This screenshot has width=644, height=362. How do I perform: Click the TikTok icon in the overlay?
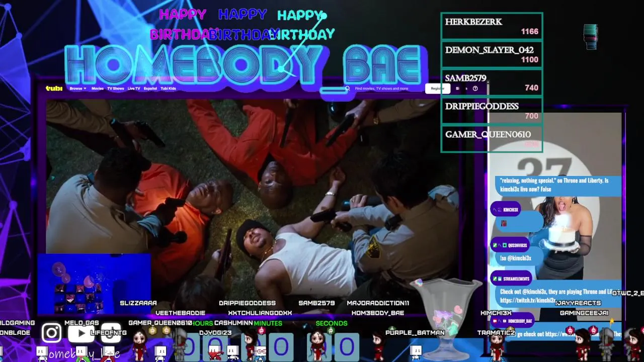point(111,333)
